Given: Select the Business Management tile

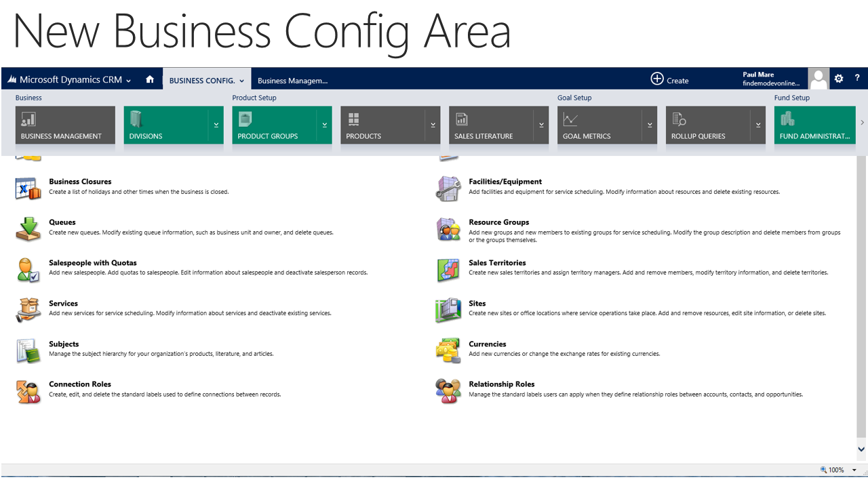Looking at the screenshot, I should pyautogui.click(x=65, y=125).
